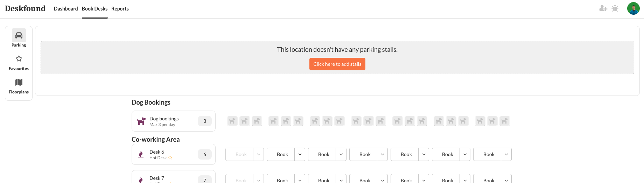The width and height of the screenshot is (644, 183).
Task: Click the bug report icon
Action: pyautogui.click(x=615, y=8)
